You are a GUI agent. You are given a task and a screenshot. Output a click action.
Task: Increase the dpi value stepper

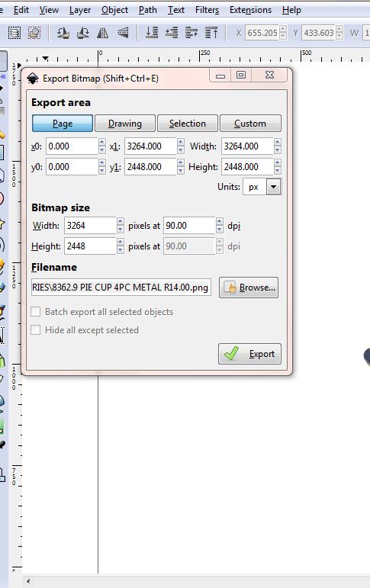point(220,222)
